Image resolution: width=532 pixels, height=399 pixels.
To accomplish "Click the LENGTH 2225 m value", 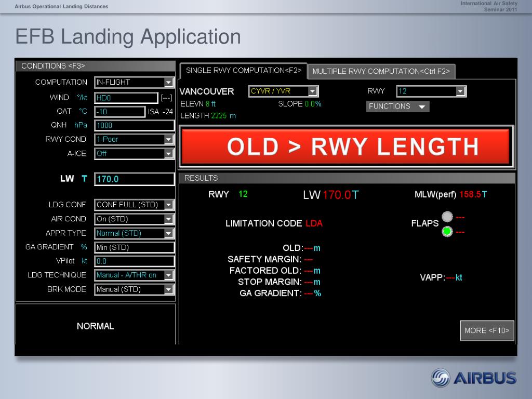I will (x=223, y=116).
